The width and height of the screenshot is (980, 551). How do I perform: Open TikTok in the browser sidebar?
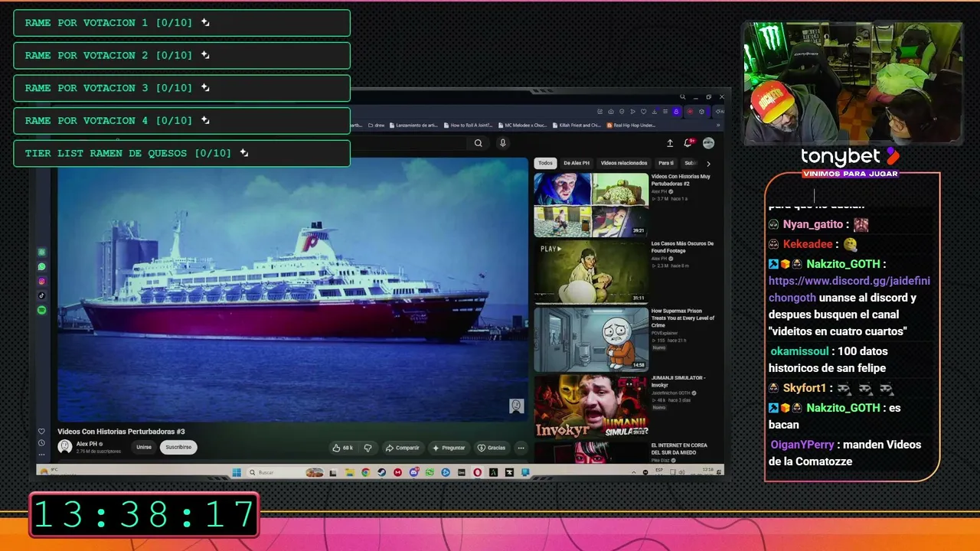coord(42,296)
